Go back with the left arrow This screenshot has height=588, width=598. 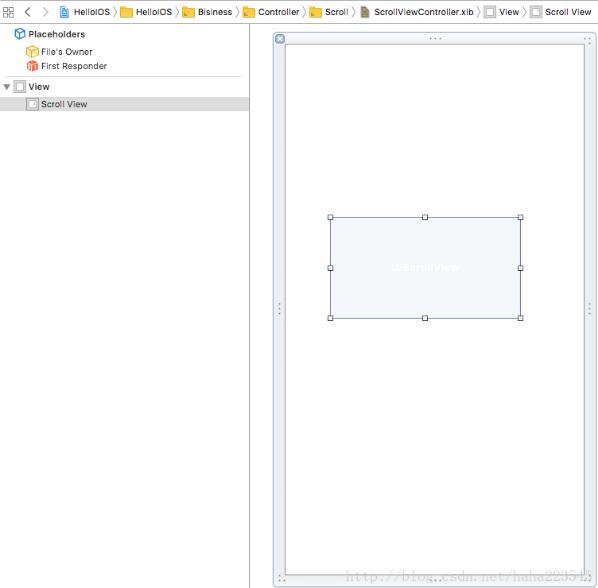pos(27,12)
